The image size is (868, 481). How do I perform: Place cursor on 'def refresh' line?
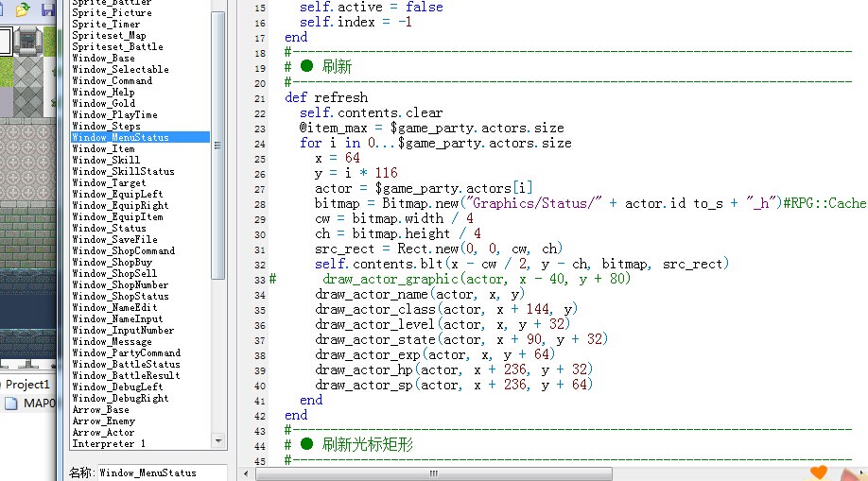(326, 98)
